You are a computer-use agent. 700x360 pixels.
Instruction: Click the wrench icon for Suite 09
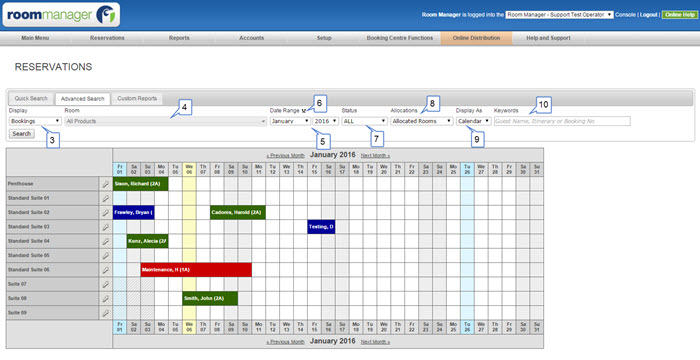tap(105, 313)
